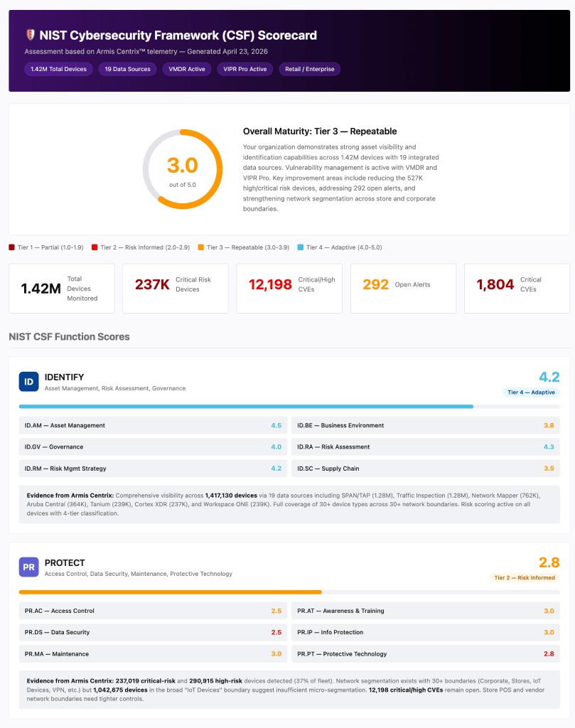The height and width of the screenshot is (728, 575).
Task: Select the ID.AM Asset Management row
Action: pyautogui.click(x=153, y=425)
